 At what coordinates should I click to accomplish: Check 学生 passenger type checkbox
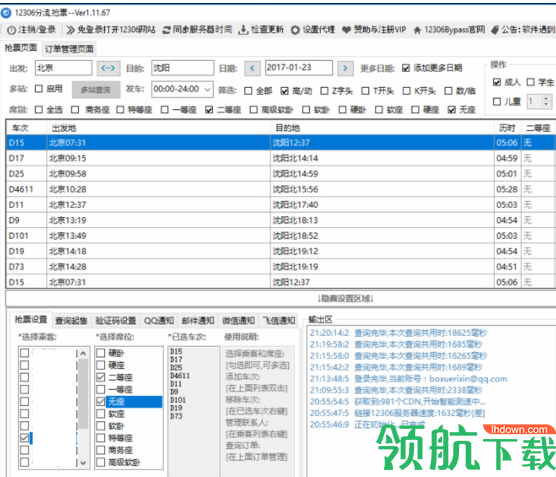530,82
